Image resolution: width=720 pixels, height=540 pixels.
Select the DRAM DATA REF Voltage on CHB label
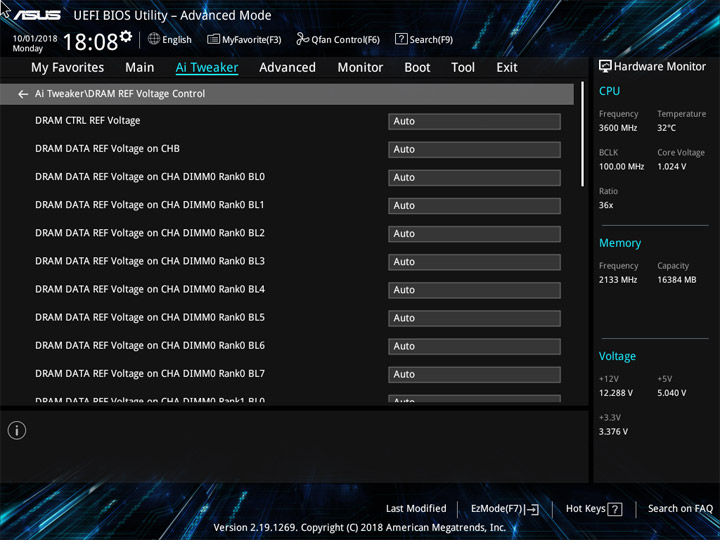coord(107,149)
